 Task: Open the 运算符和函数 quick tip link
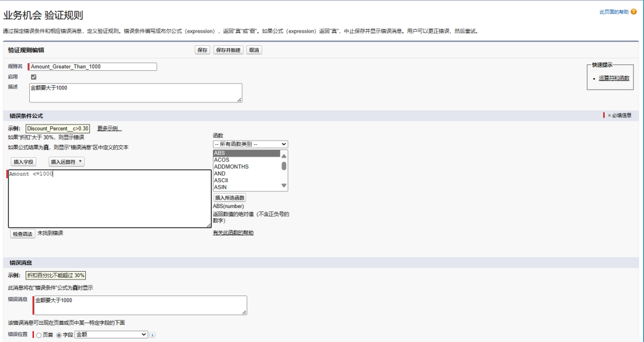[614, 78]
